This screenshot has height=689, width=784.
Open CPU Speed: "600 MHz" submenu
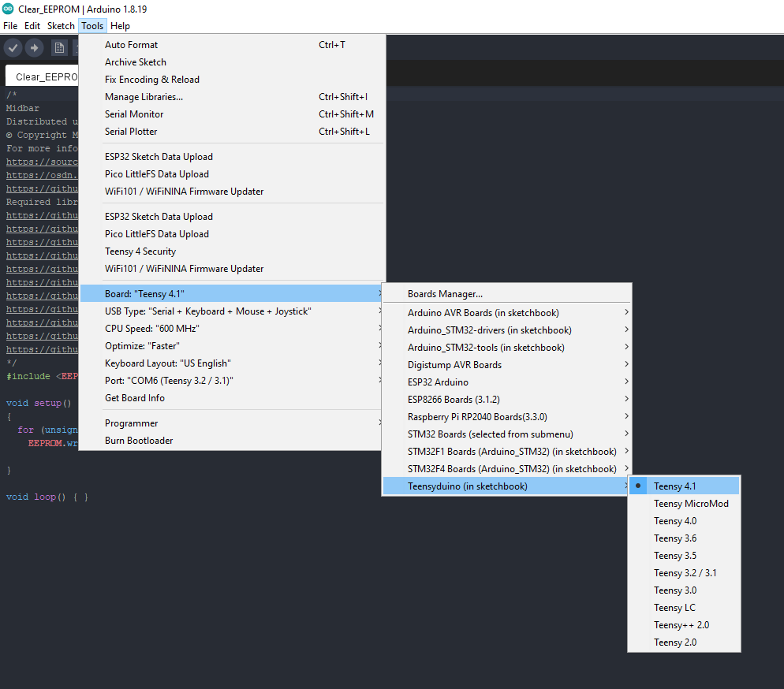point(233,329)
